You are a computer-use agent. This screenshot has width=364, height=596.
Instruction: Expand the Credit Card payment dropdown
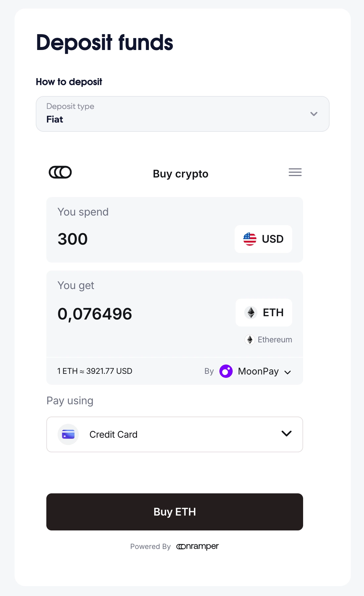(286, 434)
